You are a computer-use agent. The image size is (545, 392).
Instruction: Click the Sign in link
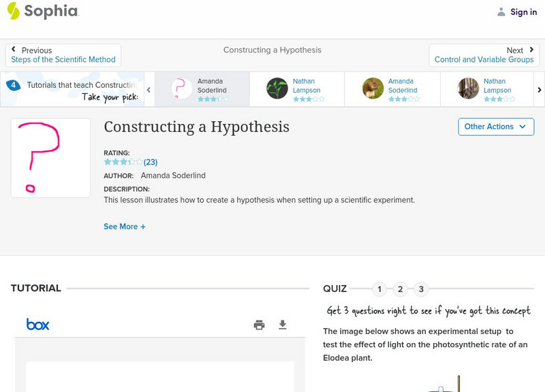tap(523, 12)
